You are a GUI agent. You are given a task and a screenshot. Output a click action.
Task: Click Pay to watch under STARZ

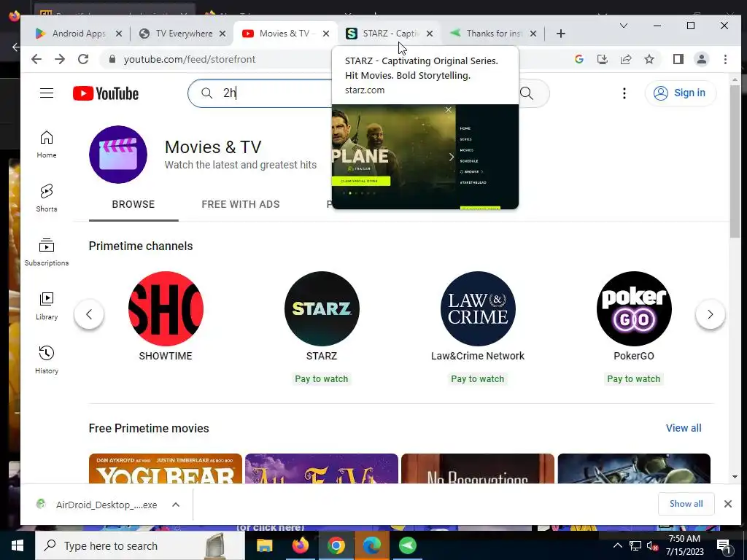[x=322, y=379]
